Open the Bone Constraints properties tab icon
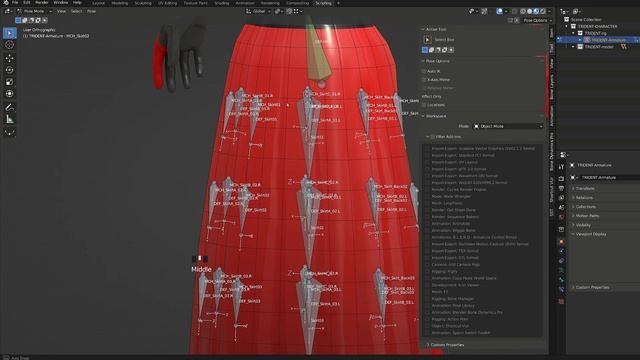 pyautogui.click(x=562, y=289)
